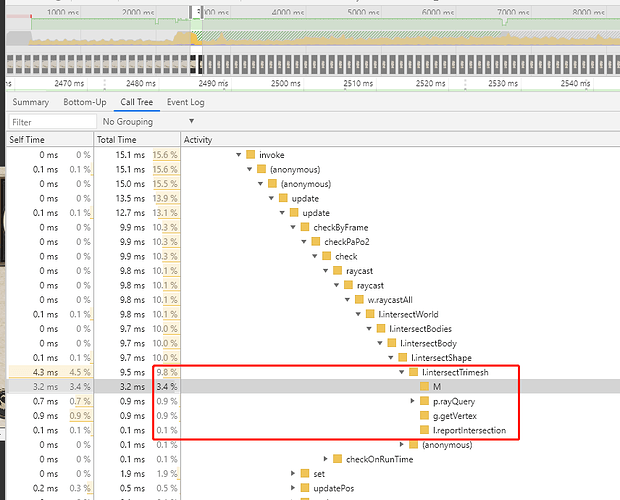Image resolution: width=620 pixels, height=500 pixels.
Task: Click into the Filter input field
Action: pyautogui.click(x=52, y=122)
